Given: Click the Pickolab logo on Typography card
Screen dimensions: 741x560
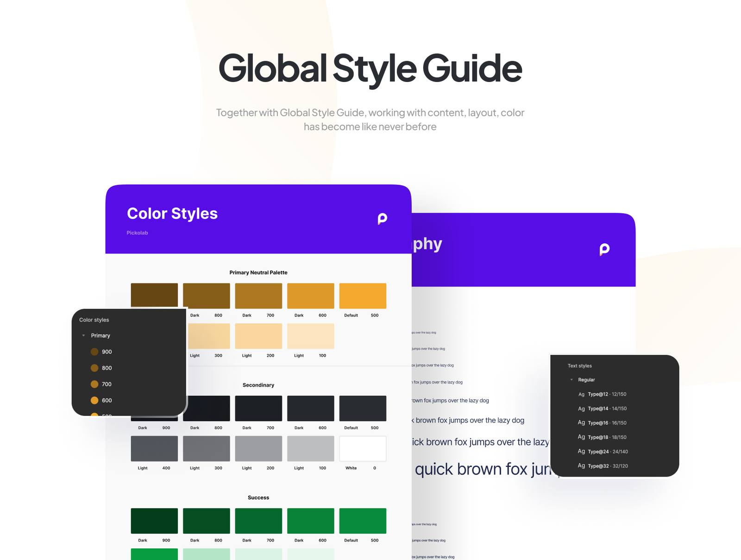Looking at the screenshot, I should pos(603,249).
